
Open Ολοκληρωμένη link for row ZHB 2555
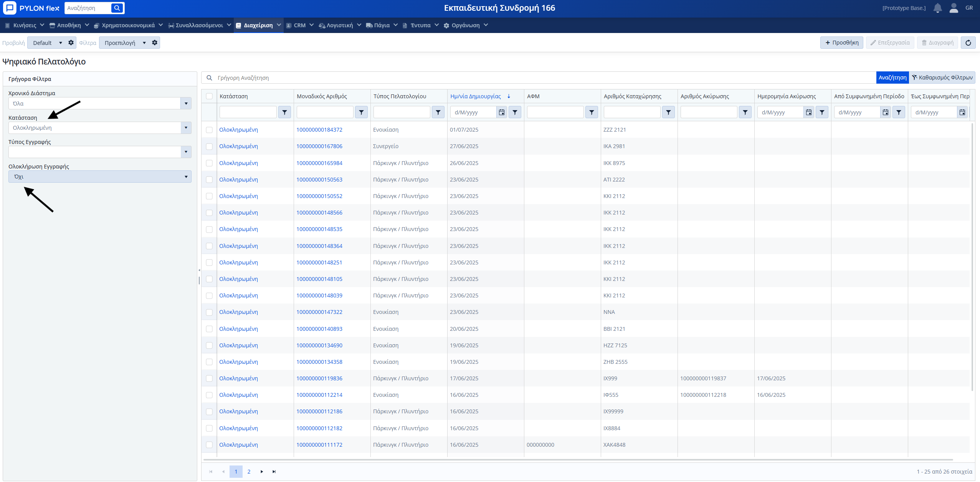tap(238, 362)
